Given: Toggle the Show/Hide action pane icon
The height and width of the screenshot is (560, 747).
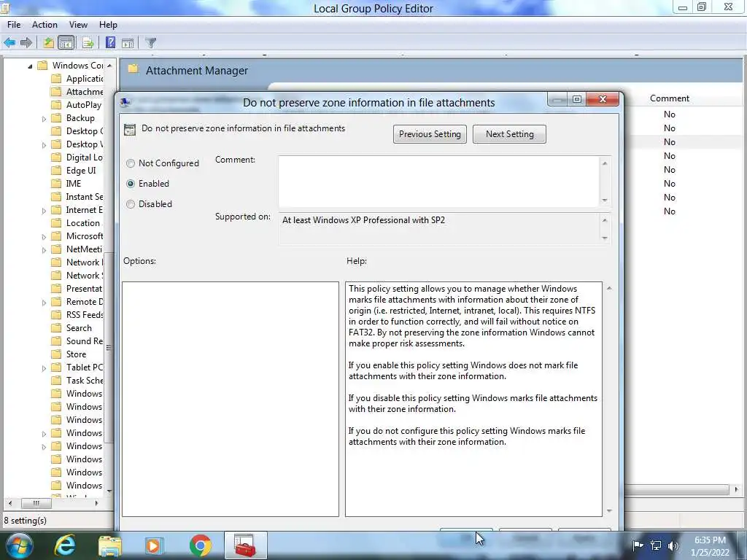Looking at the screenshot, I should [x=128, y=43].
